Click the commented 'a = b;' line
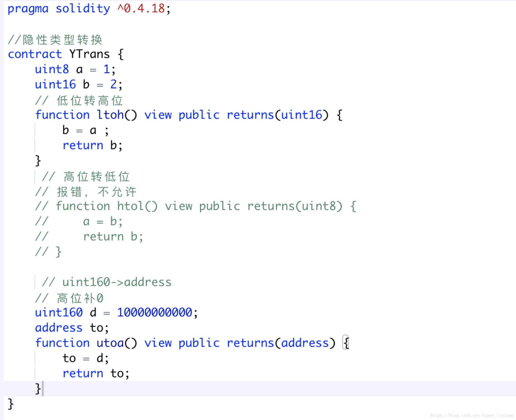The height and width of the screenshot is (420, 516). 103,222
